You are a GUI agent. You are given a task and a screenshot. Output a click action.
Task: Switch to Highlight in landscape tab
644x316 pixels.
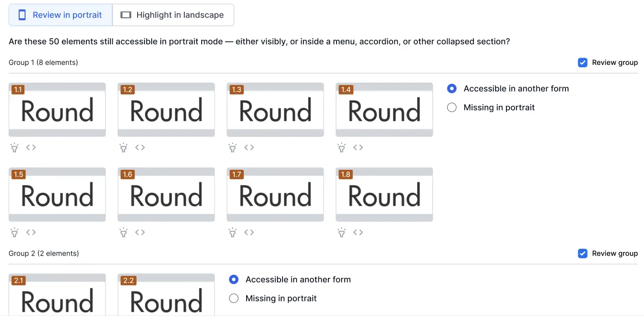click(173, 15)
